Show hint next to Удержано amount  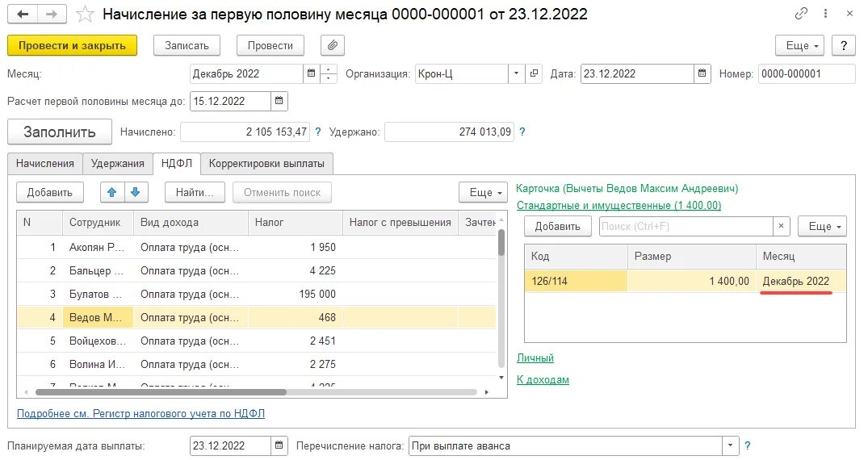pos(522,132)
